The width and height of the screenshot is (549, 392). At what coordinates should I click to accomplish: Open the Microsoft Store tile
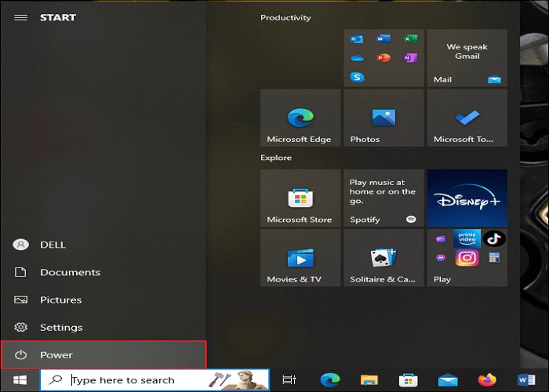pos(300,198)
